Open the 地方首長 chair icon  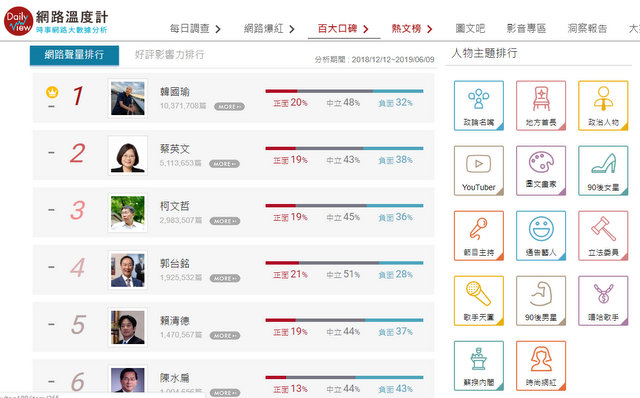(541, 106)
